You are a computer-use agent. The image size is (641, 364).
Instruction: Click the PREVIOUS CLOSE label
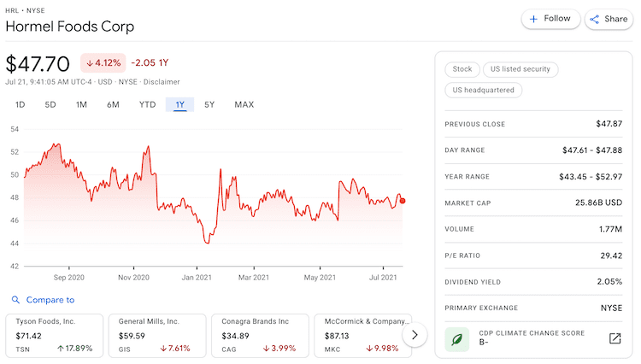click(474, 124)
